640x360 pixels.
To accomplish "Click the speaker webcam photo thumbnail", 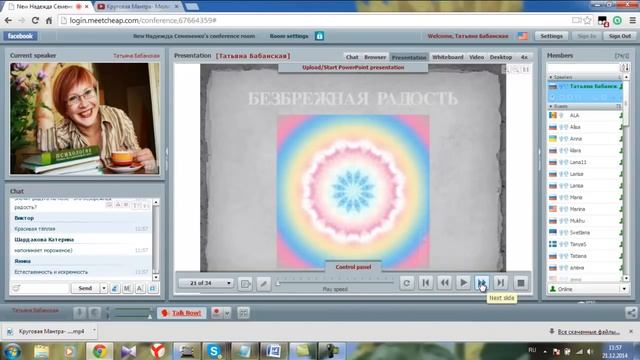I will tap(84, 118).
